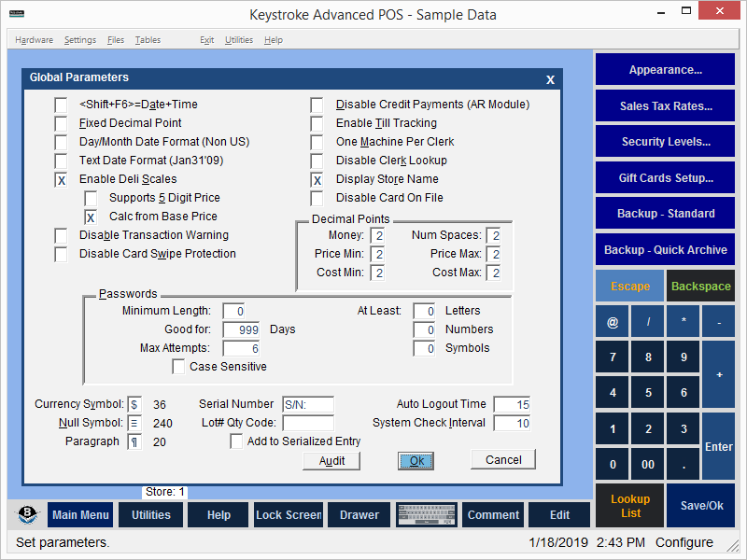747x560 pixels.
Task: Click the Audit button
Action: pos(331,460)
